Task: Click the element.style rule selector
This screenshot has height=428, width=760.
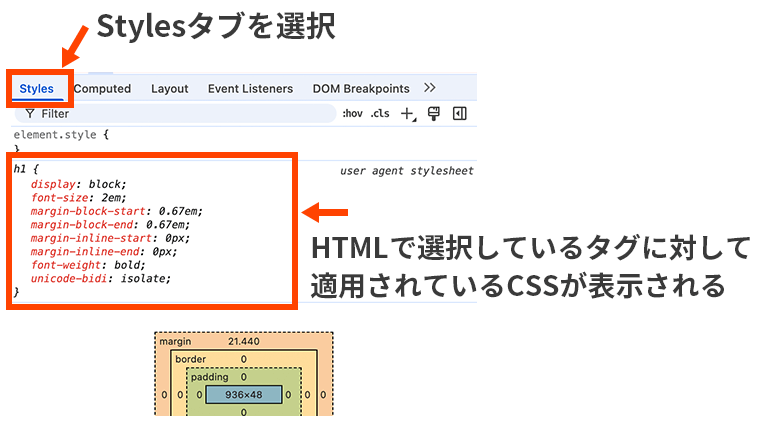Action: click(55, 135)
